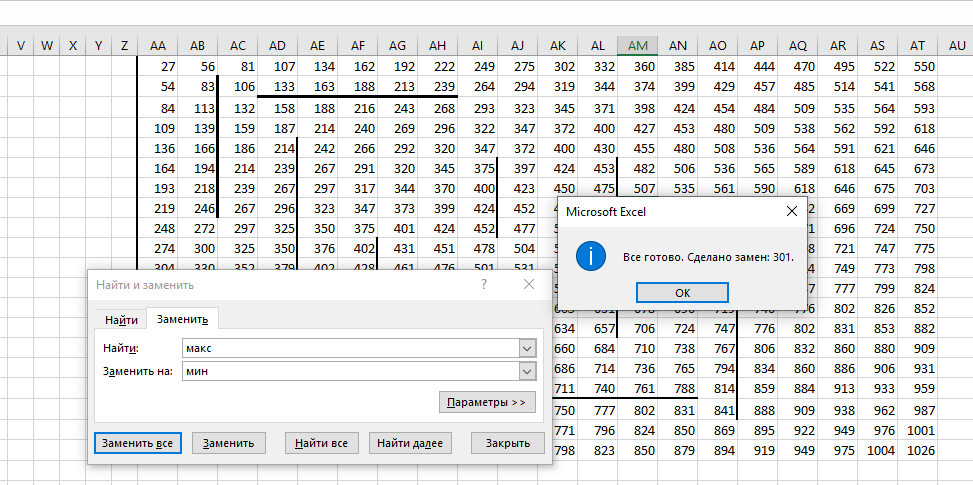Select column header X
Image resolution: width=973 pixels, height=485 pixels.
tap(73, 46)
